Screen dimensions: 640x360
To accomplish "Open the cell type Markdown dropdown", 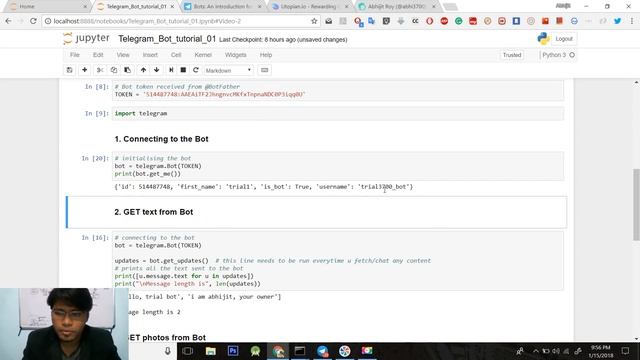I will [228, 70].
